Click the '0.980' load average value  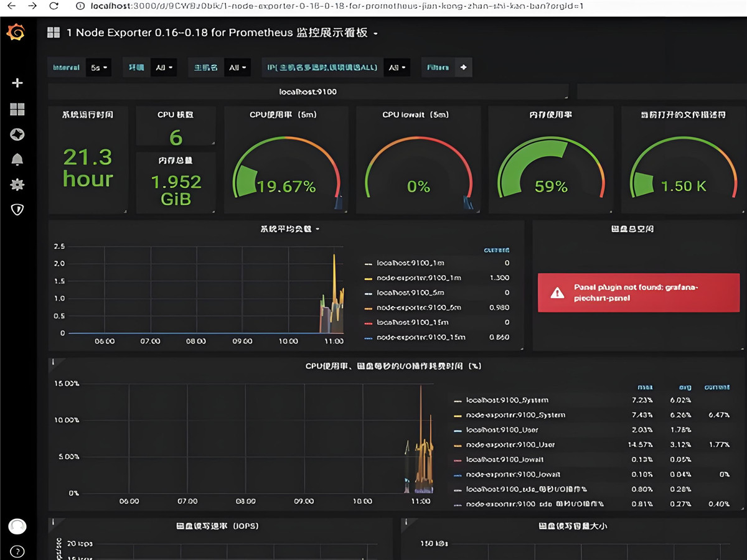[x=499, y=307]
